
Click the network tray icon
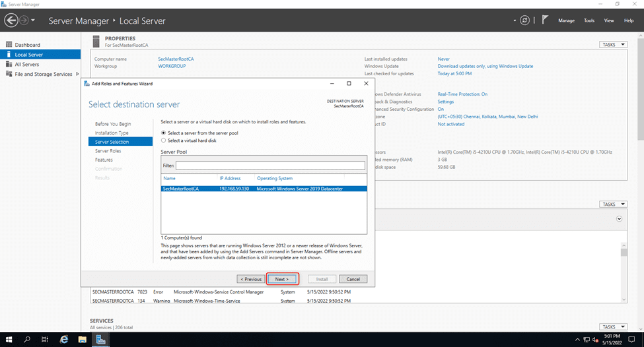(587, 340)
